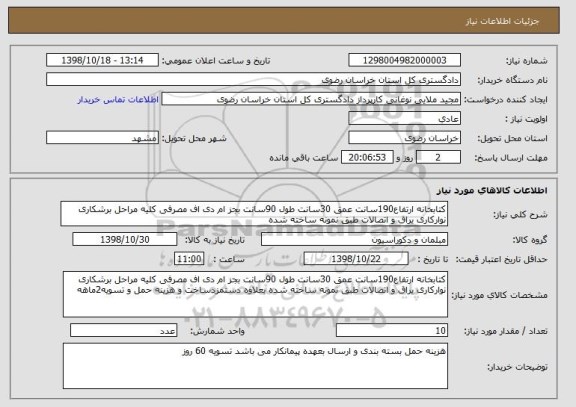Select the price validity date field 1398/10/22
The height and width of the screenshot is (407, 576).
tap(356, 259)
